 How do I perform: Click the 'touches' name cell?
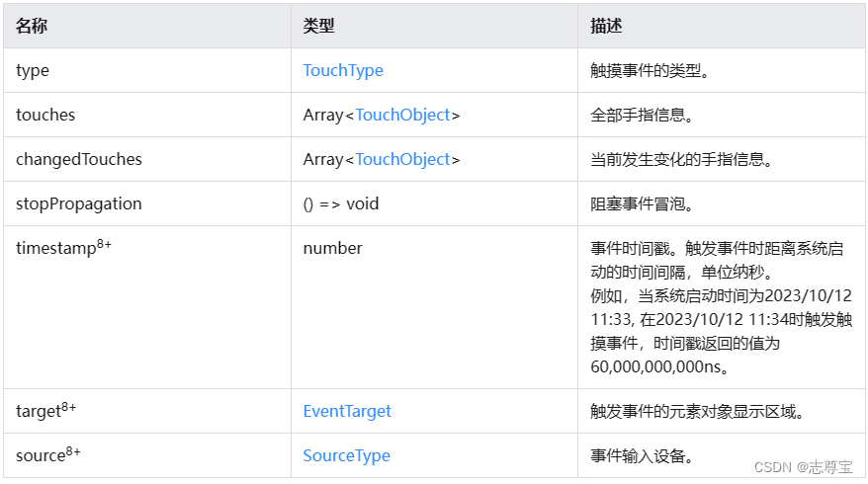pos(147,115)
